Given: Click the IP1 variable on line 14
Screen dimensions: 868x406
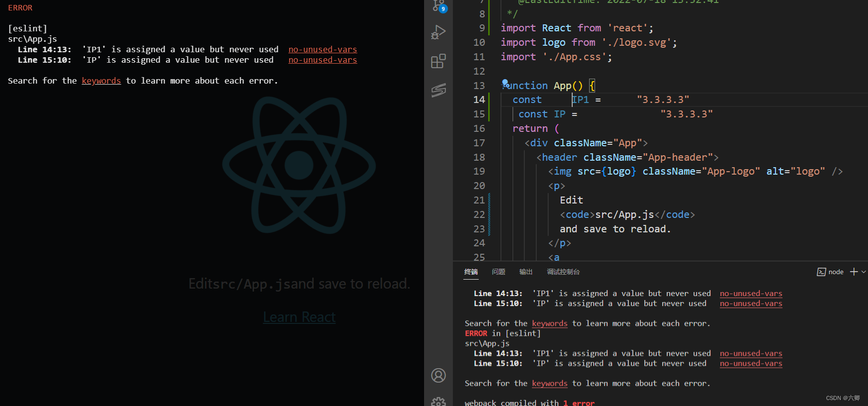Looking at the screenshot, I should (x=580, y=100).
